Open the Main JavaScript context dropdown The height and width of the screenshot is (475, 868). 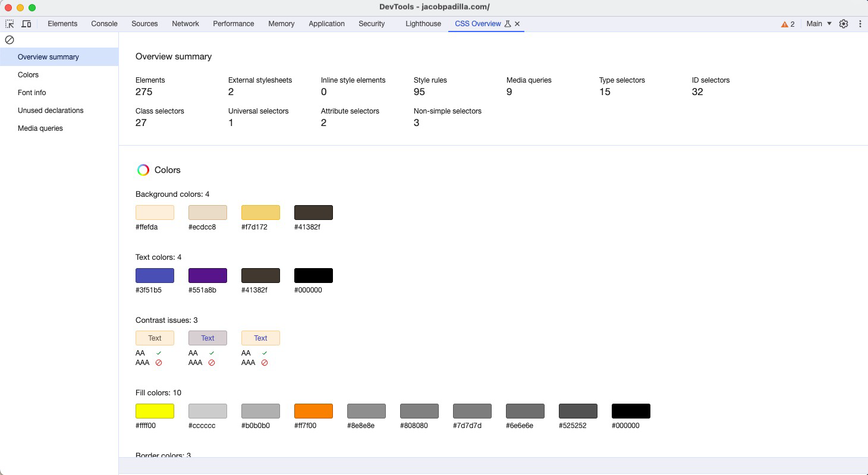pos(817,24)
